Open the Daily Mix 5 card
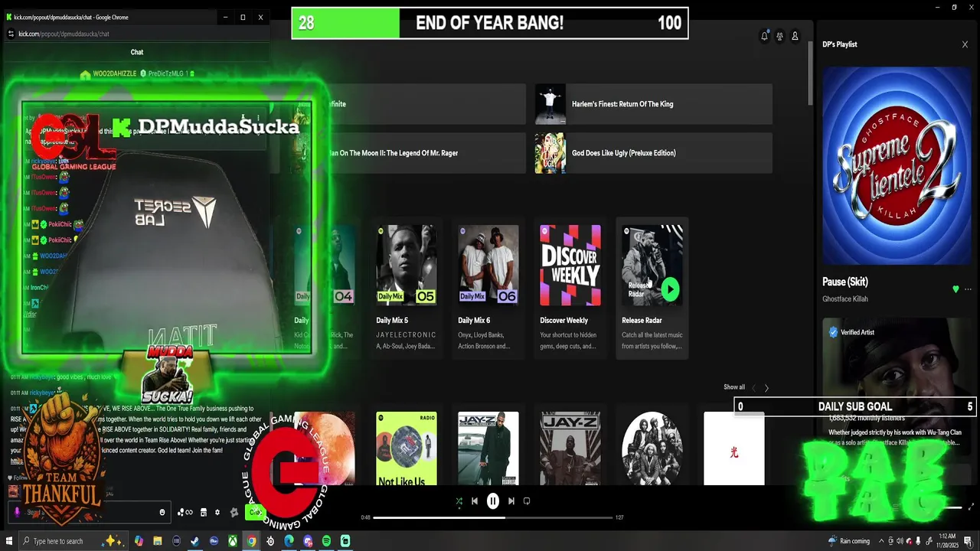 click(x=406, y=288)
